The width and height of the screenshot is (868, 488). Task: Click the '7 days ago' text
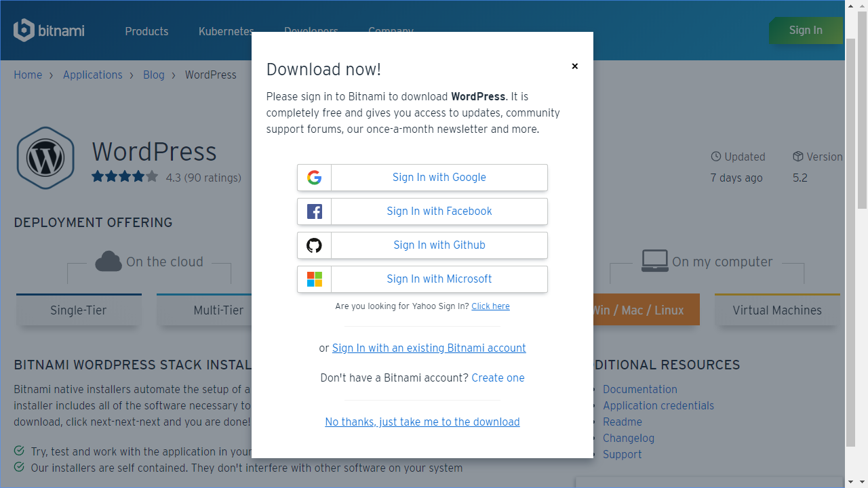[736, 178]
